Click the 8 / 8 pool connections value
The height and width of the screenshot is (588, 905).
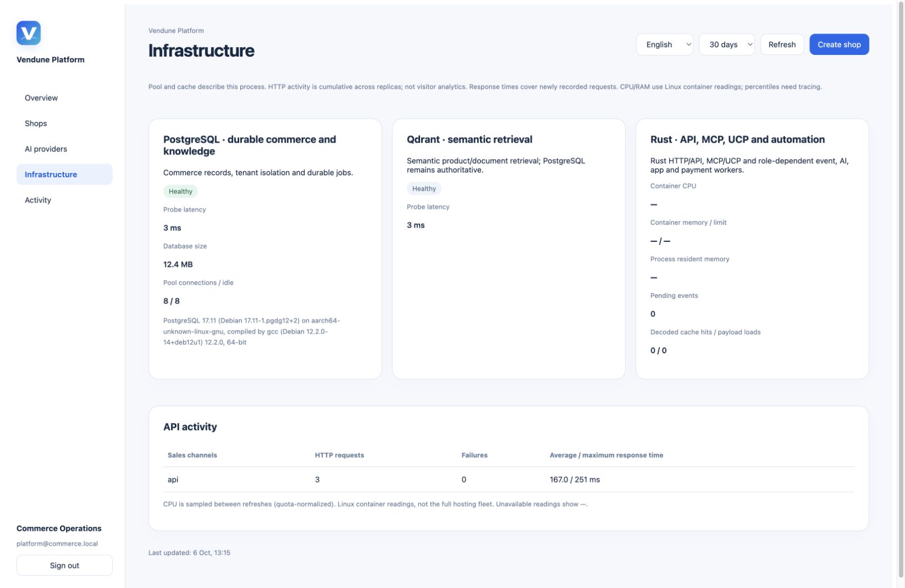coord(171,301)
